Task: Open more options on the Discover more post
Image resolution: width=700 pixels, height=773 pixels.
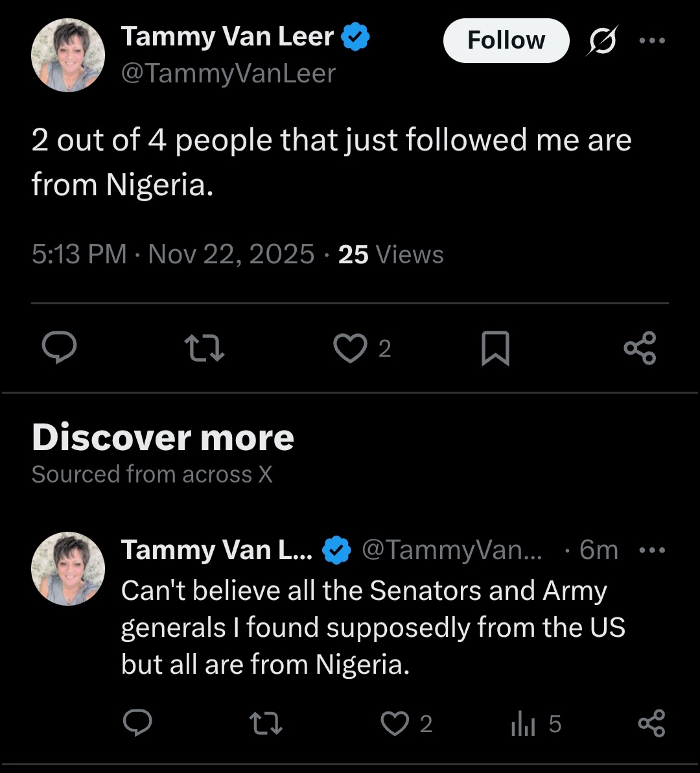Action: pos(651,551)
